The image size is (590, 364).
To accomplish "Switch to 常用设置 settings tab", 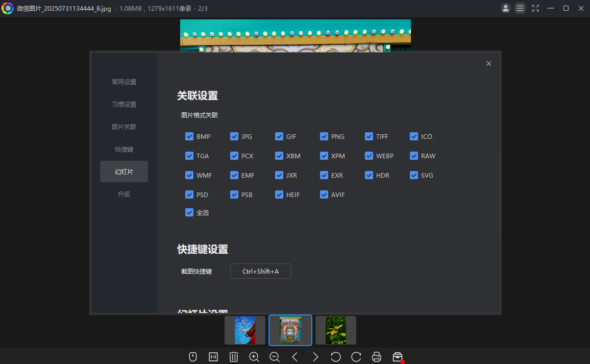I will pos(124,82).
